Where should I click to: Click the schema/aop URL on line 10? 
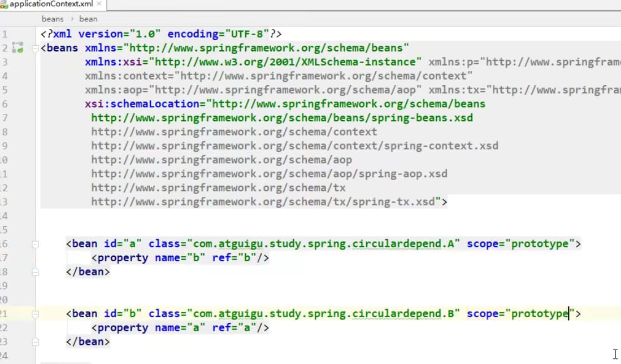222,160
